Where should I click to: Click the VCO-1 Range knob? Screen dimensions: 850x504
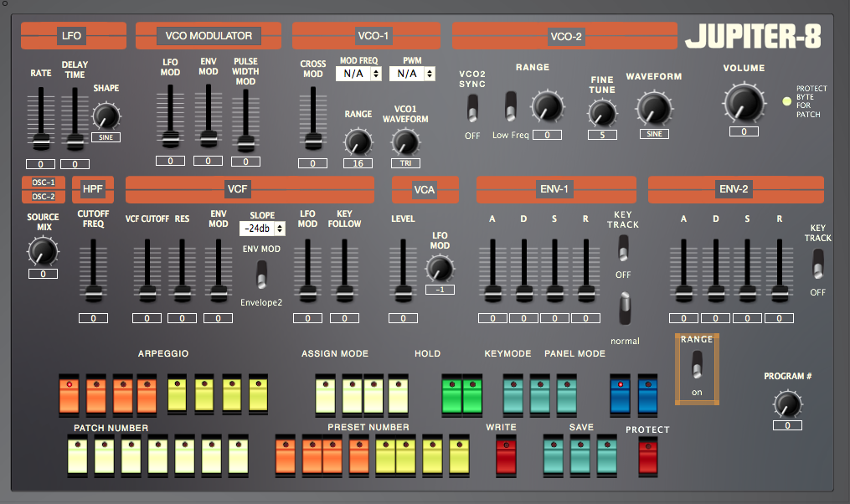pyautogui.click(x=358, y=142)
